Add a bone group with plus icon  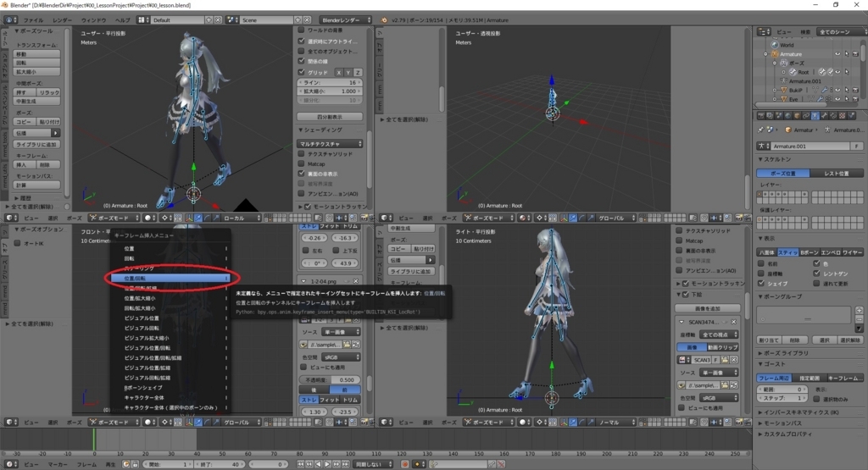tap(860, 310)
